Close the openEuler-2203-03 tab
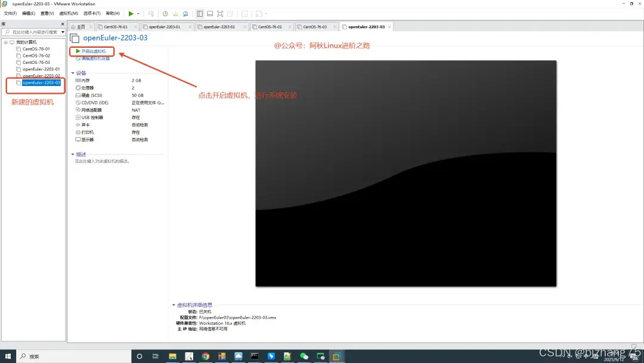 pos(389,27)
